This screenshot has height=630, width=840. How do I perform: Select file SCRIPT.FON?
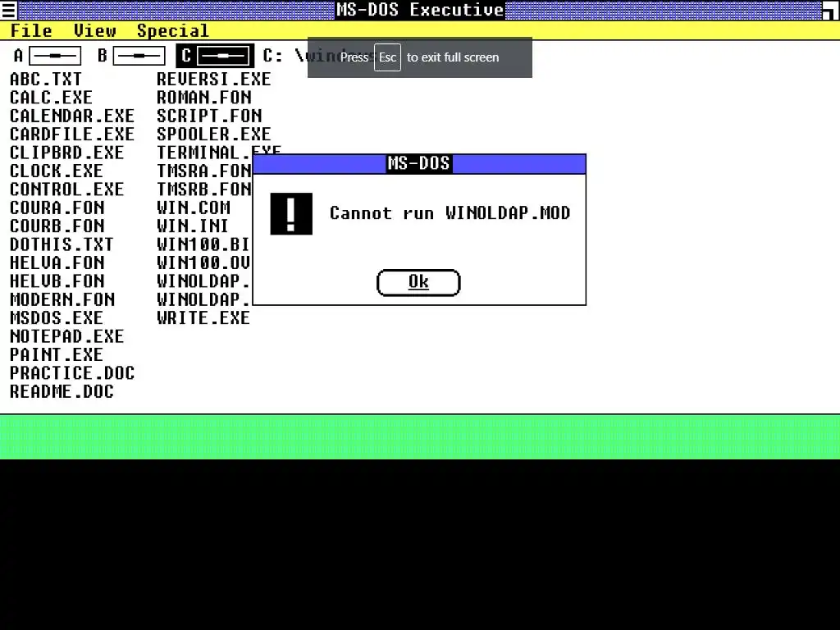209,116
